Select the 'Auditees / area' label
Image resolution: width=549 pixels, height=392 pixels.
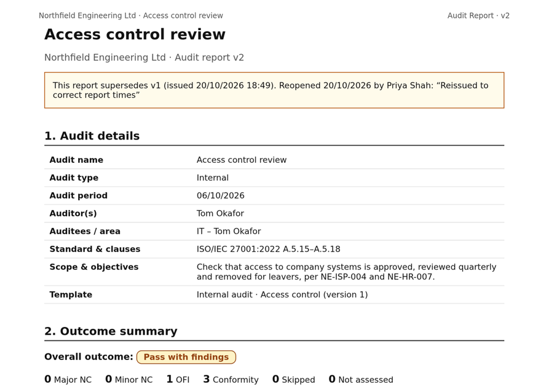(85, 232)
